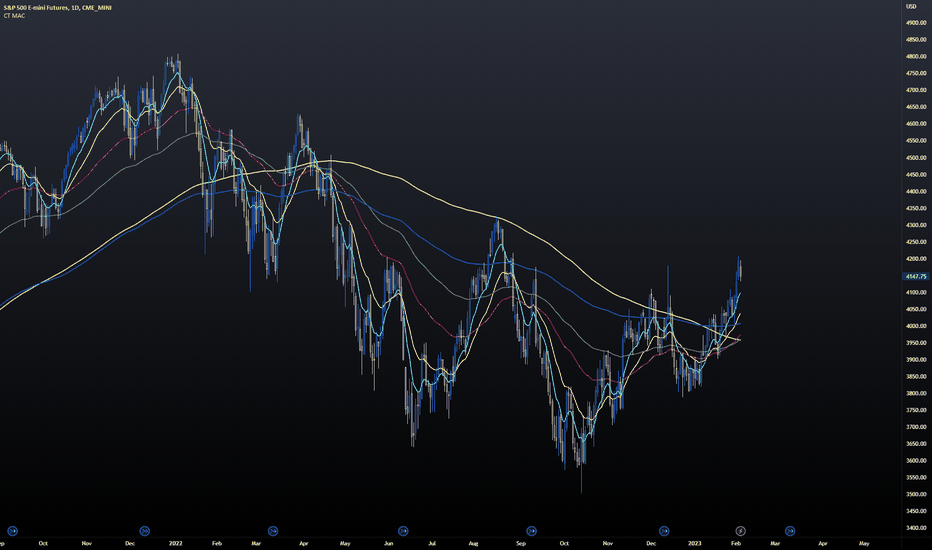Click the future roll marker past the last candle
The height and width of the screenshot is (550, 932).
tap(790, 531)
